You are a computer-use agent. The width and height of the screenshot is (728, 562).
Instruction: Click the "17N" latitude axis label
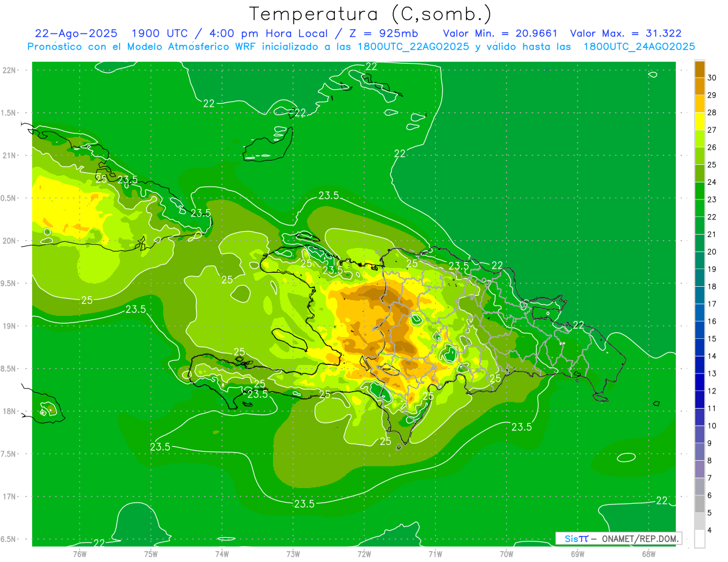pos(10,496)
